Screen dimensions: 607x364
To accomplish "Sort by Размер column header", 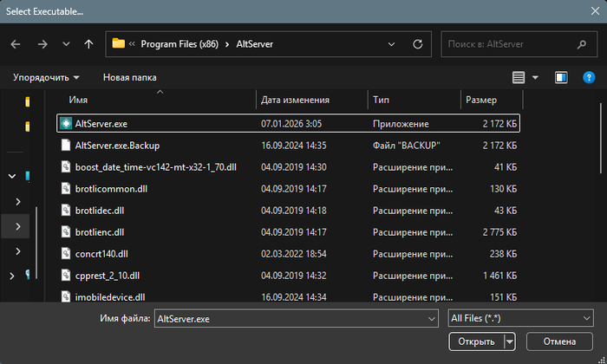I will (492, 100).
